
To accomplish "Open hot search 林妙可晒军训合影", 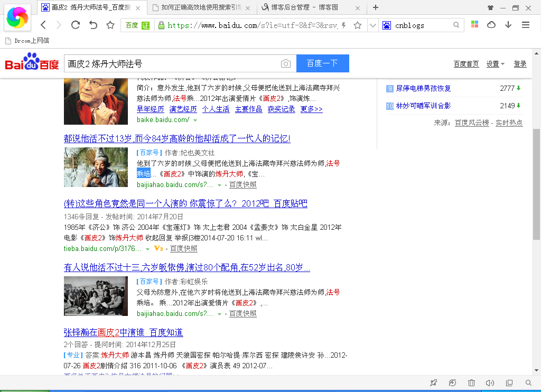I will 423,106.
